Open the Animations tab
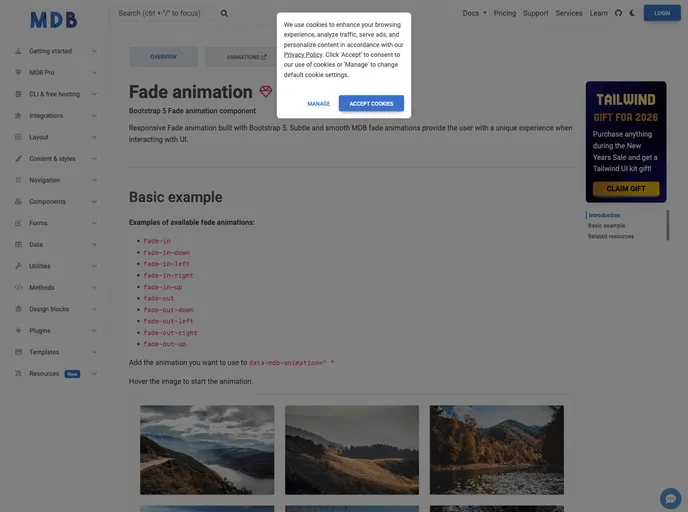The height and width of the screenshot is (512, 688). click(x=246, y=57)
